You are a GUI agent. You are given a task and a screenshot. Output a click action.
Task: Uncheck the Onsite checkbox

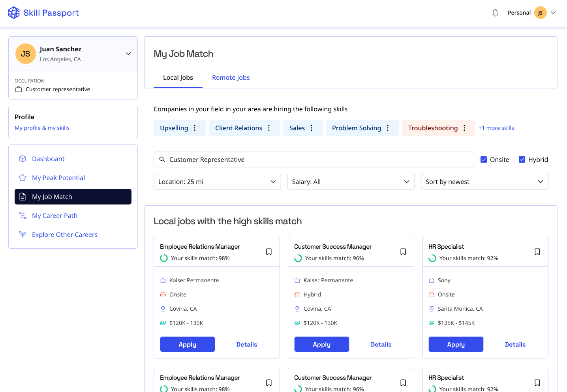point(484,159)
